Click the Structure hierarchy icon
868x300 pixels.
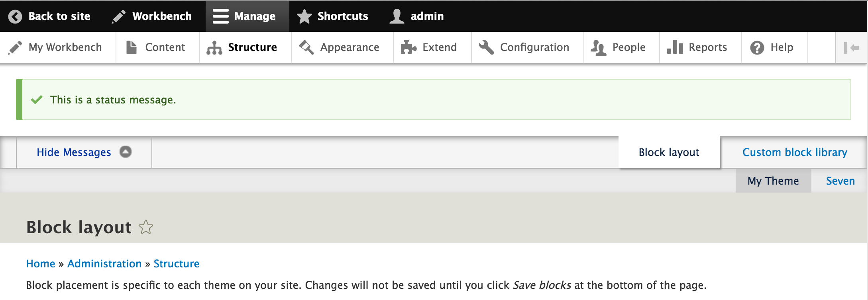pyautogui.click(x=214, y=48)
